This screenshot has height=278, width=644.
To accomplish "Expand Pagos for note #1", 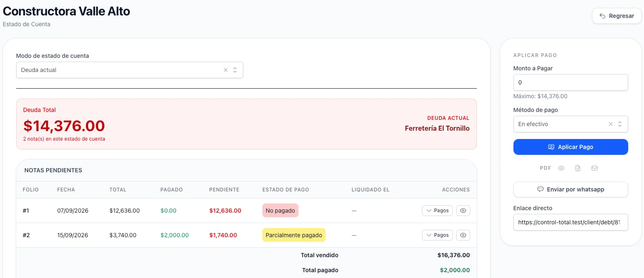I will 437,211.
